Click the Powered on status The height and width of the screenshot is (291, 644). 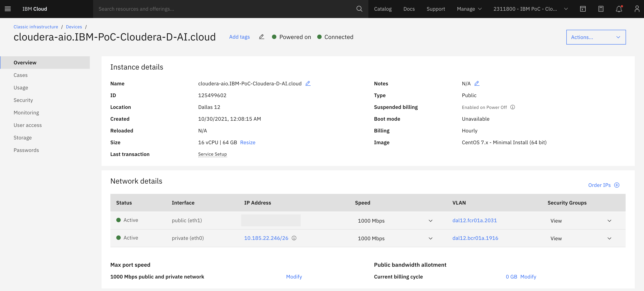[292, 37]
